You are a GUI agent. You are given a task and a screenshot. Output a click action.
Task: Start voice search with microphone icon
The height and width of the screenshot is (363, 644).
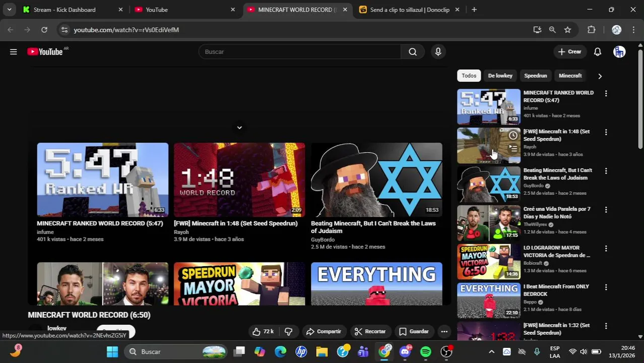point(438,51)
